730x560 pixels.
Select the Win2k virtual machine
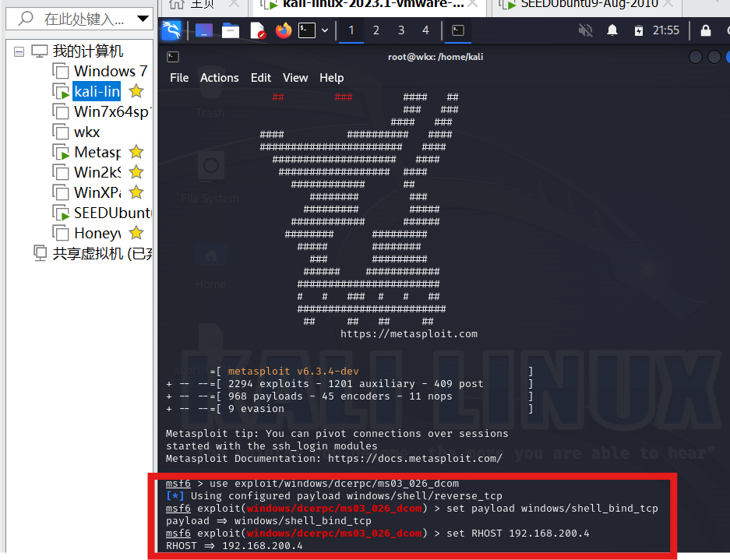tap(97, 172)
